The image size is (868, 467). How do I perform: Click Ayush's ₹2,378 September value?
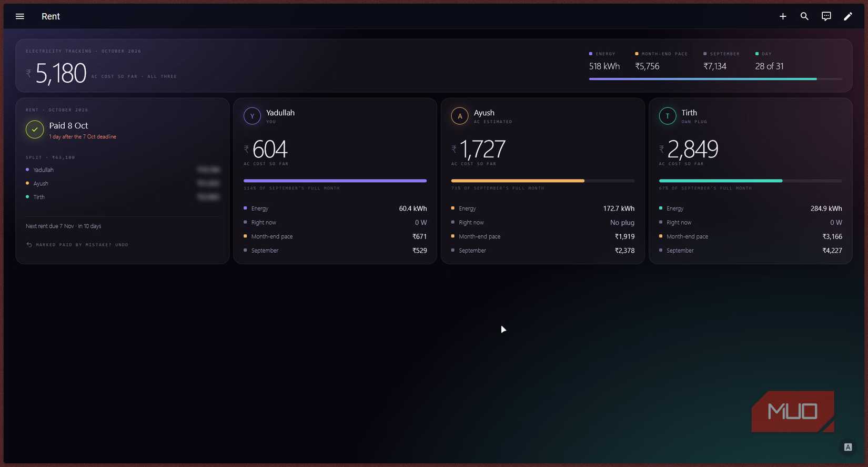pos(624,251)
